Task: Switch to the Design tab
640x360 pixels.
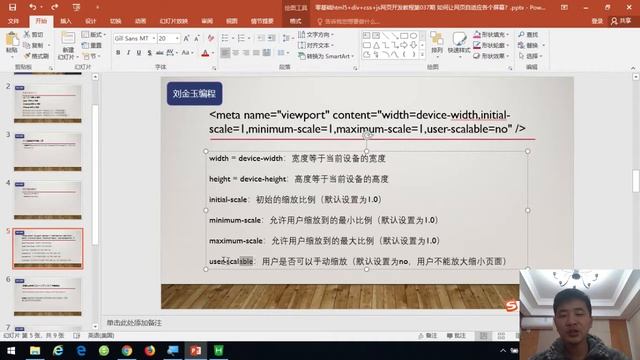Action: [91, 21]
